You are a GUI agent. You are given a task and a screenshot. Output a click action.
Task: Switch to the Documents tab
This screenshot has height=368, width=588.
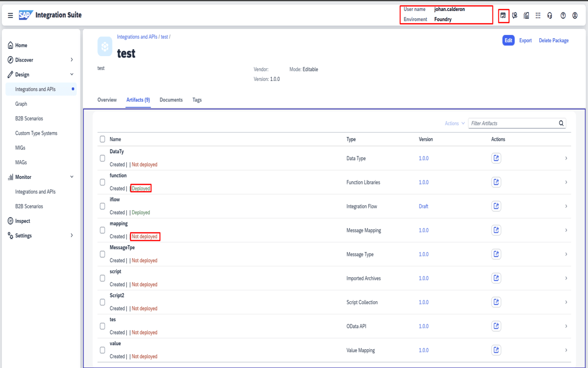(171, 100)
